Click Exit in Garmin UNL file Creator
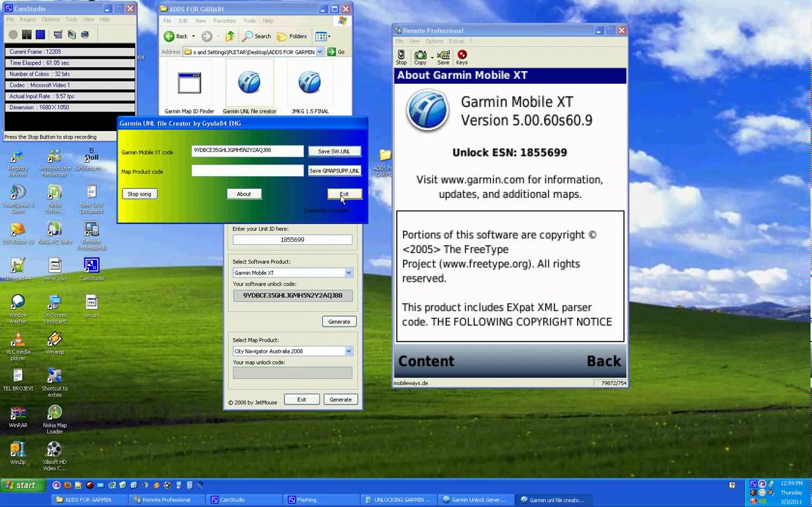Image resolution: width=812 pixels, height=507 pixels. click(344, 194)
